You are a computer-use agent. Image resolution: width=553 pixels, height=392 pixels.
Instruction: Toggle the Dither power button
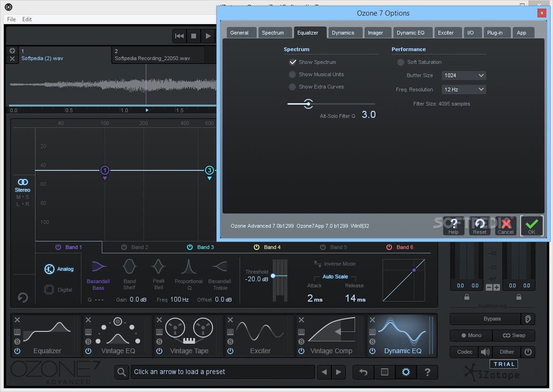(528, 352)
